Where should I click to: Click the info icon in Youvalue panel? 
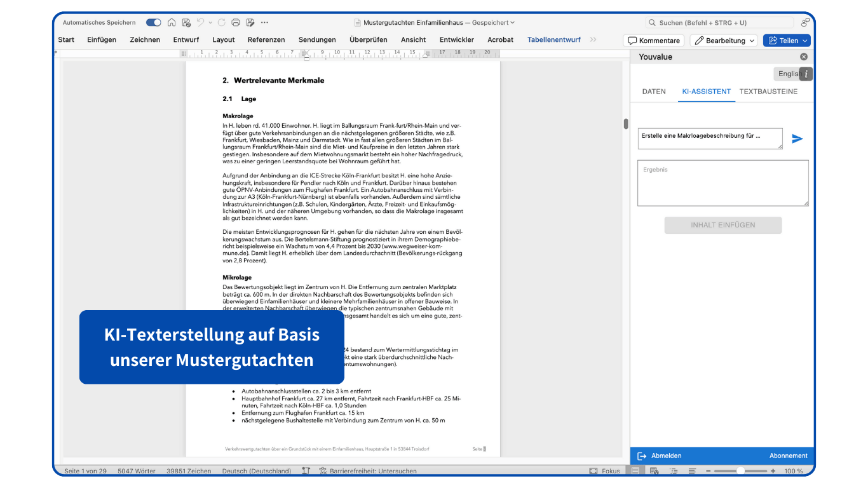(806, 74)
